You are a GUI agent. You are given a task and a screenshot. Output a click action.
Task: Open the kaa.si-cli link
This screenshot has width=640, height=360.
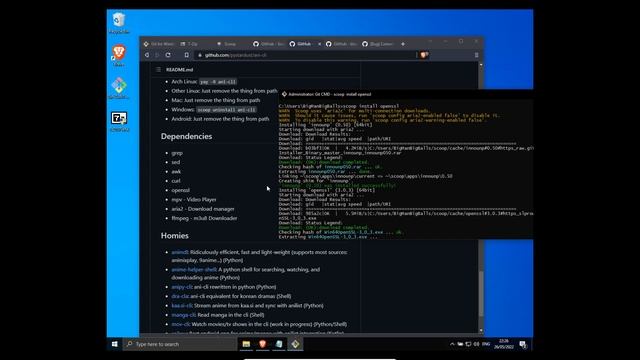pos(182,305)
